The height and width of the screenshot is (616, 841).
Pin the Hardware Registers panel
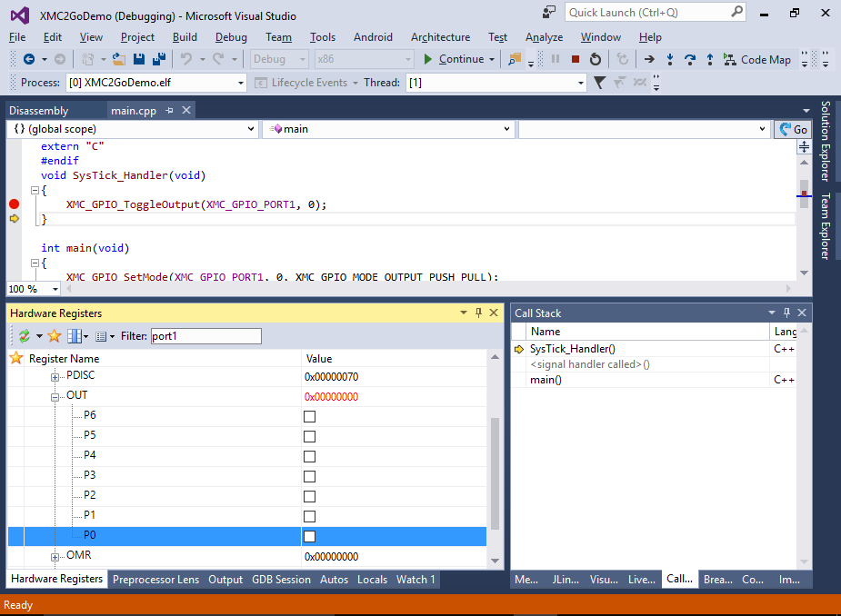[x=479, y=313]
